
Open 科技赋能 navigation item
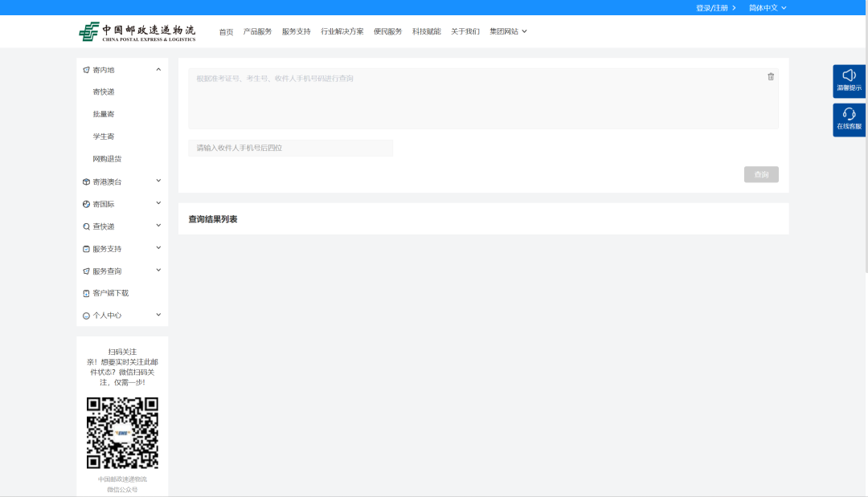(x=426, y=31)
